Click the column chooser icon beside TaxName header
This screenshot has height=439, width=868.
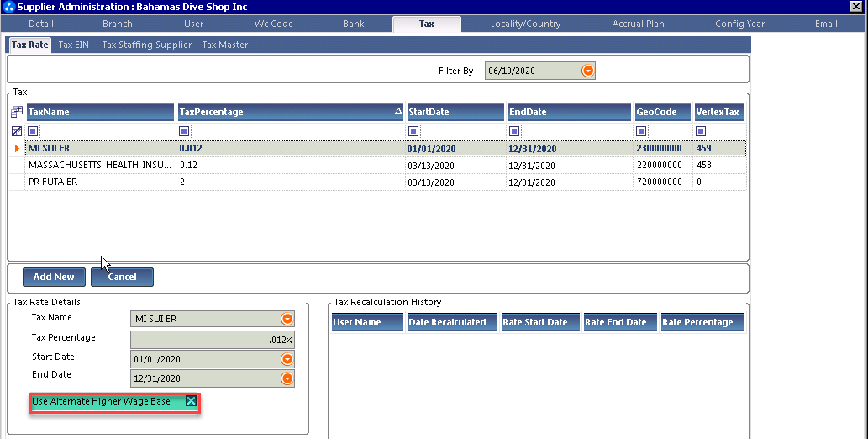pos(17,113)
